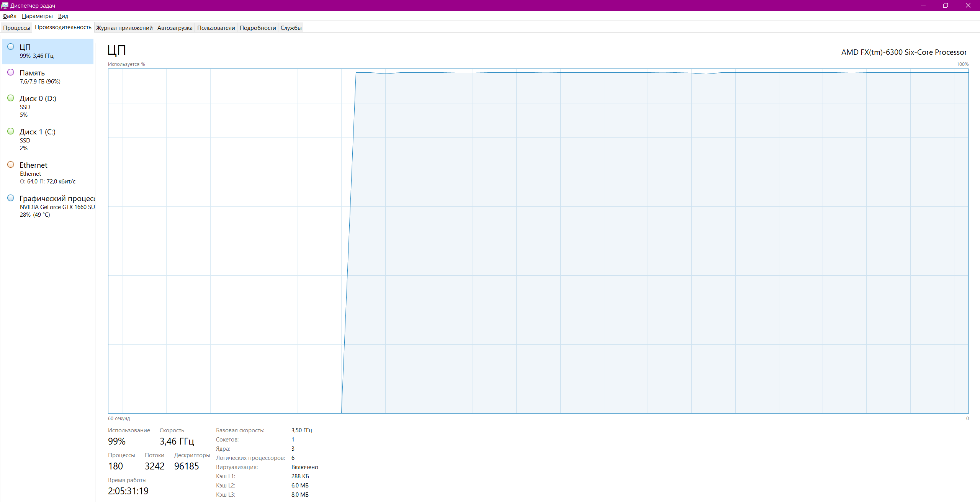Switch to the Журнал приложений tab

point(124,28)
